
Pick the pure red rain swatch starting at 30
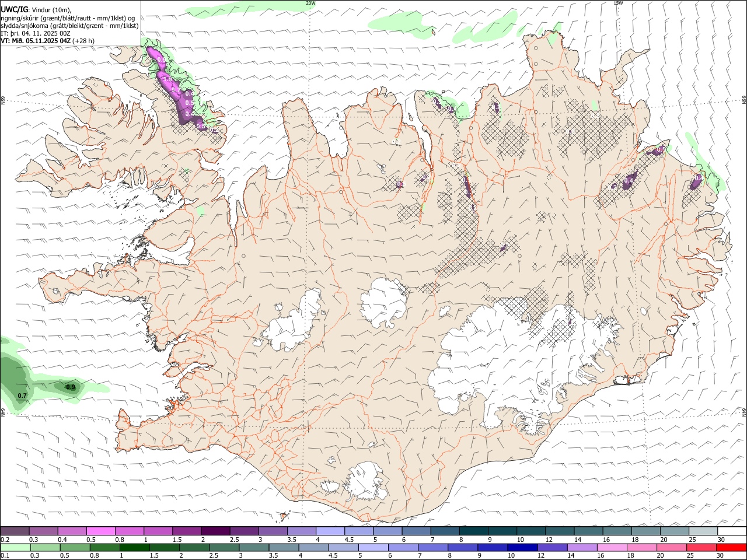click(x=731, y=547)
